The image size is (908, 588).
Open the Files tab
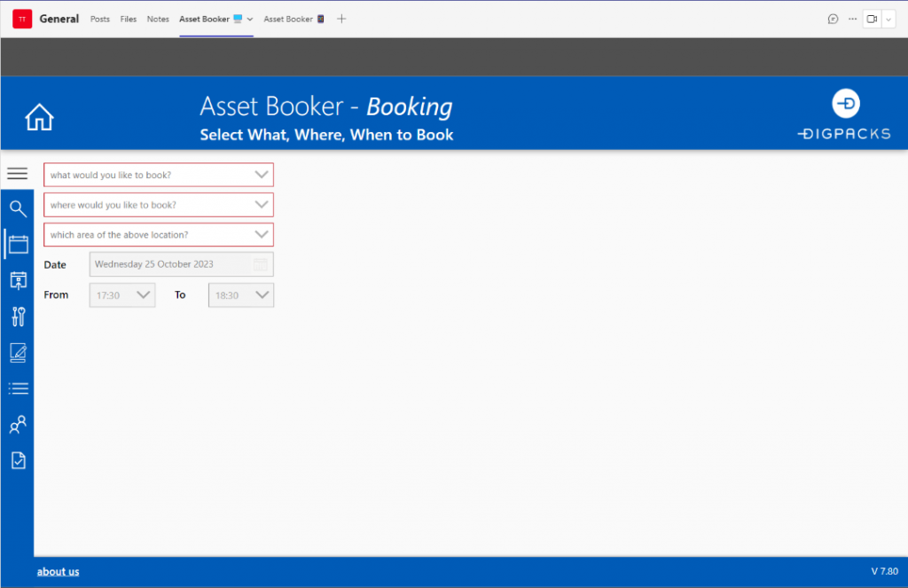click(128, 19)
